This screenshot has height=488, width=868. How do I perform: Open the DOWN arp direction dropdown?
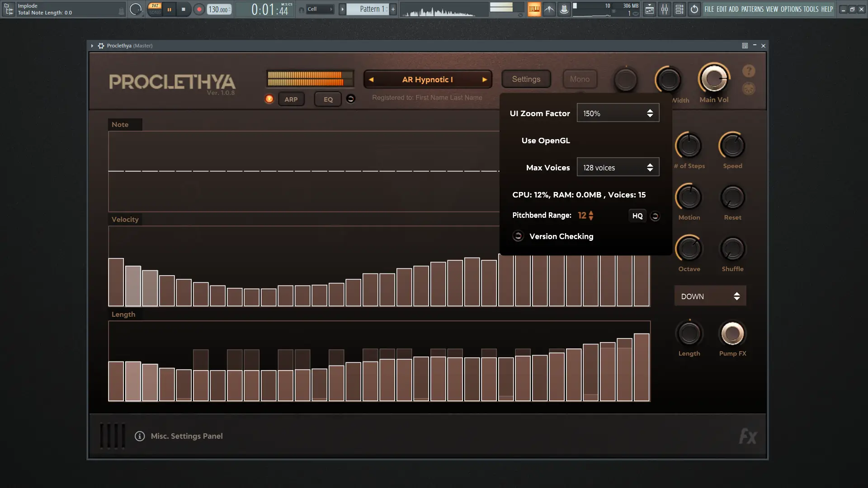pyautogui.click(x=710, y=296)
